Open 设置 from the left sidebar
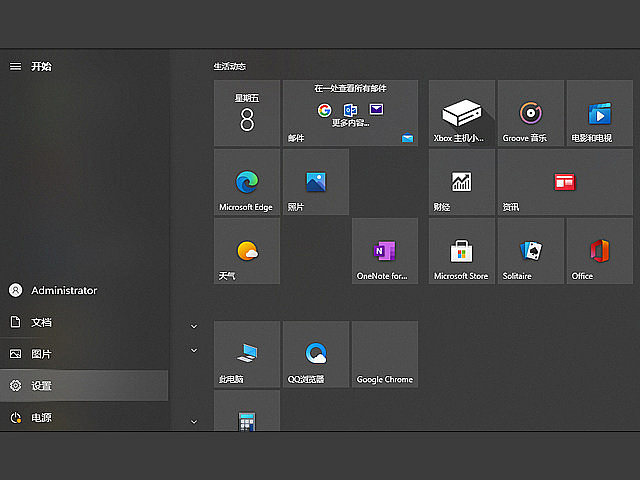 [x=84, y=385]
